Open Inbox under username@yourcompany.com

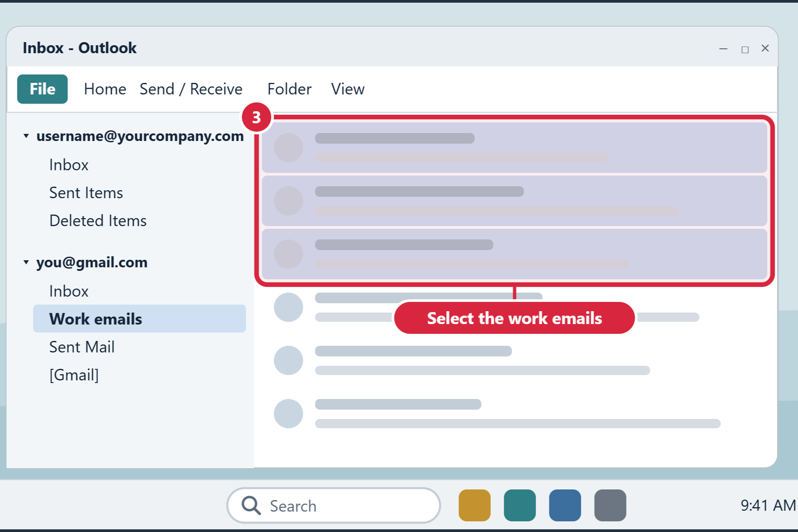(69, 165)
